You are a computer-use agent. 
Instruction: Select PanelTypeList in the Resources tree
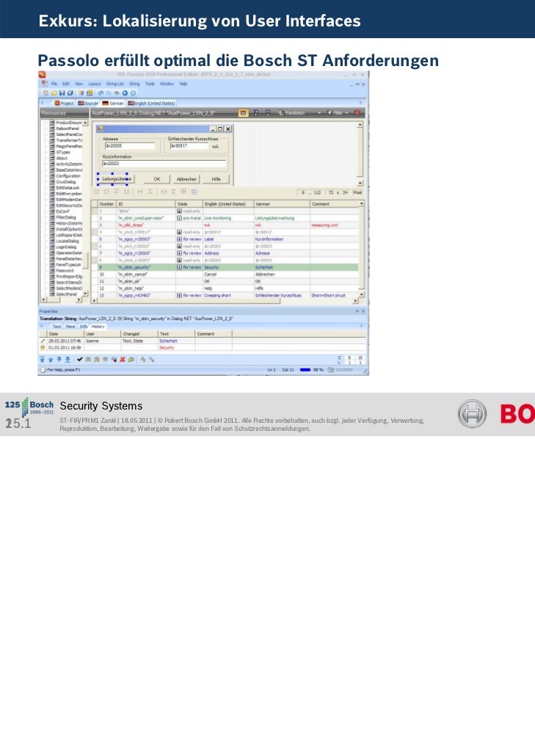pyautogui.click(x=69, y=265)
